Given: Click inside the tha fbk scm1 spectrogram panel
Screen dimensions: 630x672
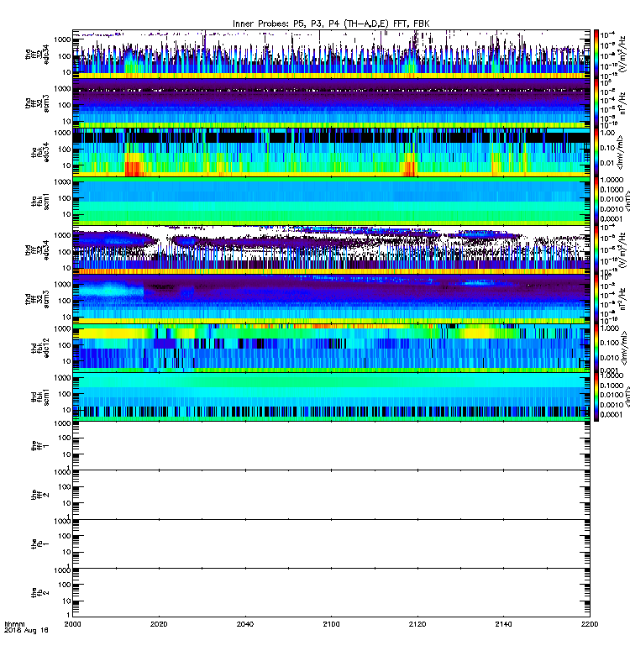Looking at the screenshot, I should (331, 202).
